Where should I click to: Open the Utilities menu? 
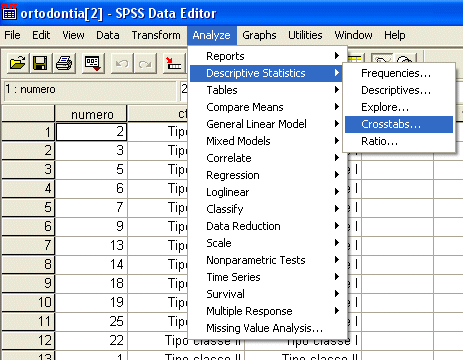(x=305, y=35)
